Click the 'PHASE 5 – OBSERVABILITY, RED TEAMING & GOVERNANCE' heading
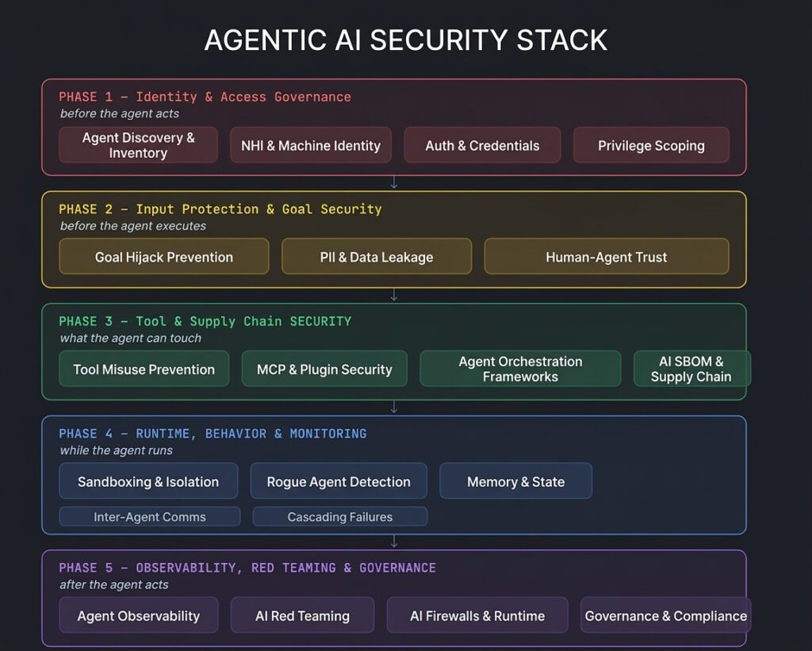 pos(247,568)
